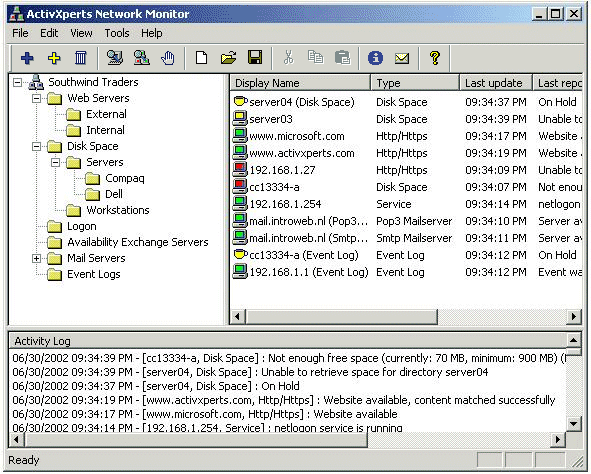Click the list's horizontal scrollbar thumb
The height and width of the screenshot is (474, 591).
click(341, 317)
